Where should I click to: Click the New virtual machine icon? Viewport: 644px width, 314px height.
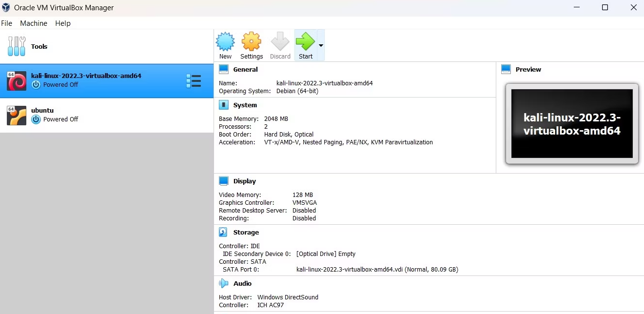[x=225, y=41]
